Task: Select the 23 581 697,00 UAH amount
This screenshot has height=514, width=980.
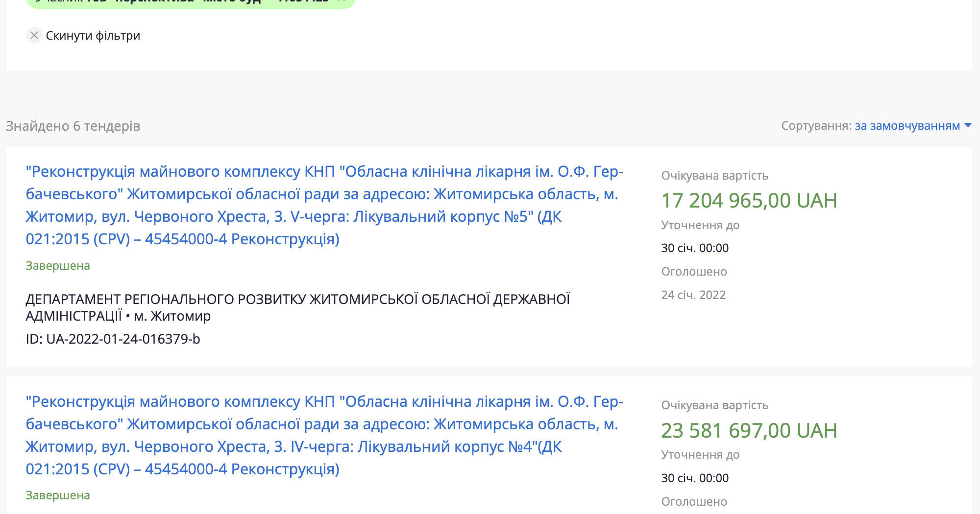Action: click(x=749, y=430)
